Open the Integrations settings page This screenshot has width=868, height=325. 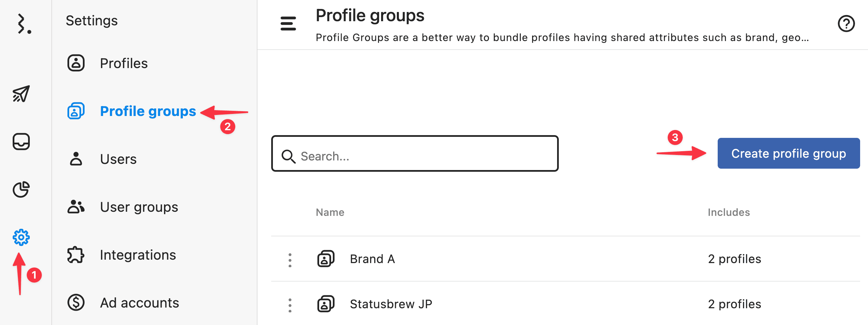tap(138, 255)
